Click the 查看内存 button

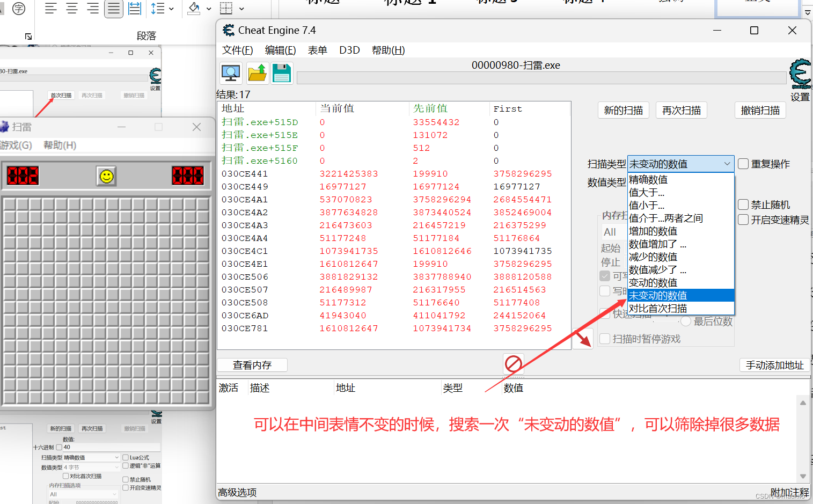tap(252, 365)
